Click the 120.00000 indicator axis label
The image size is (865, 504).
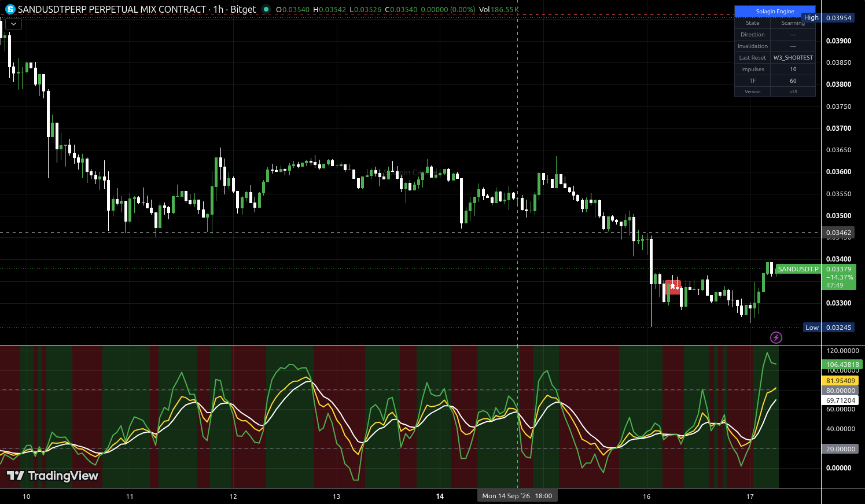[842, 351]
